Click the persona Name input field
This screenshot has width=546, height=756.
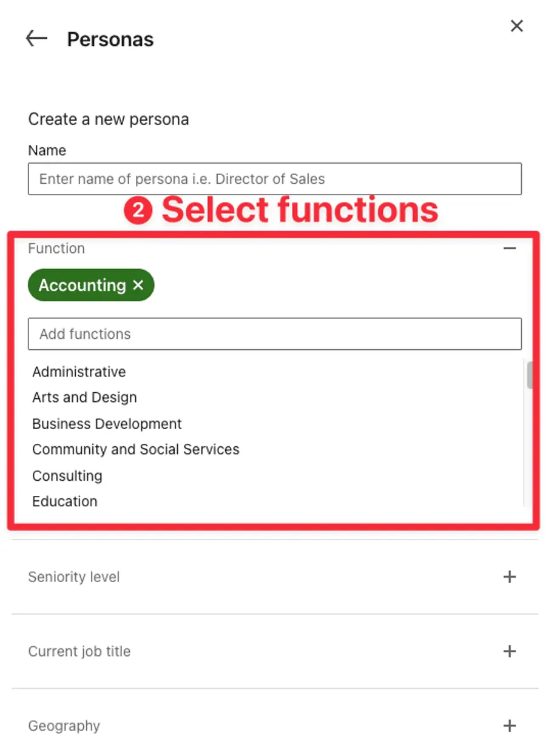[274, 179]
